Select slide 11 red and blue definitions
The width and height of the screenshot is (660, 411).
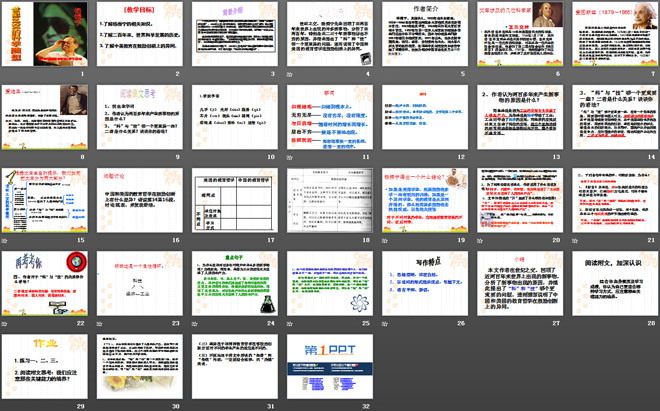click(x=330, y=117)
